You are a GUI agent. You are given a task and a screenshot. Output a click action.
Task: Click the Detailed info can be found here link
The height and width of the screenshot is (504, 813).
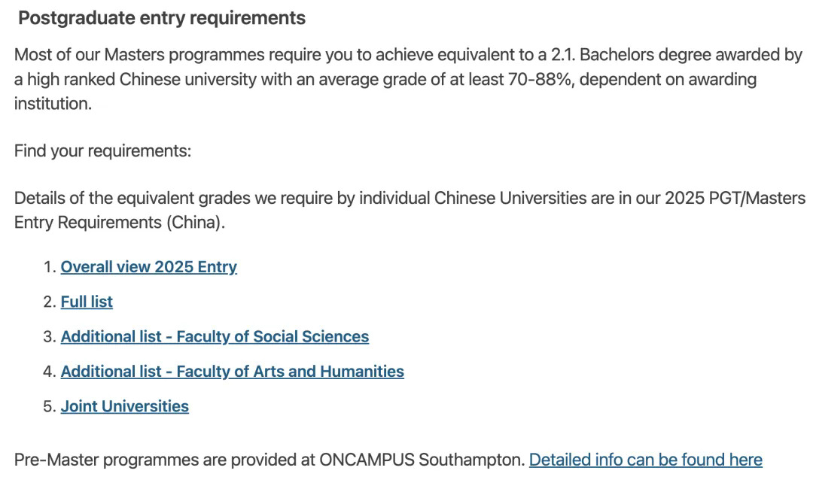645,460
